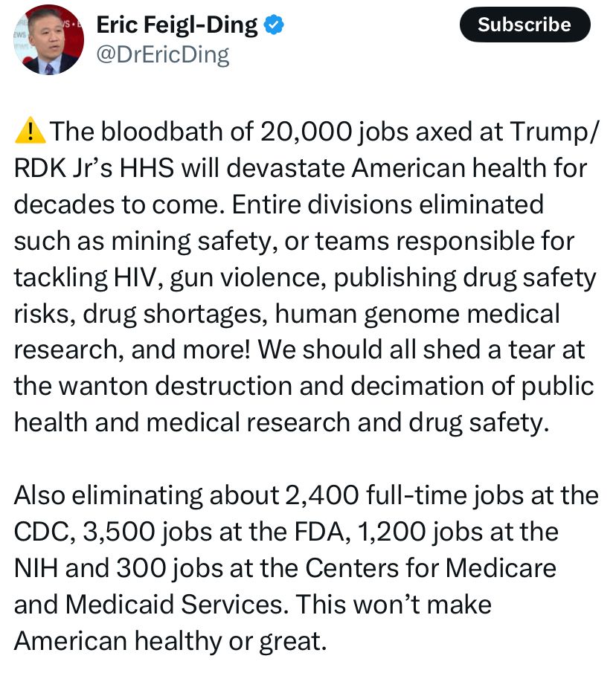Image resolution: width=616 pixels, height=673 pixels.
Task: Click the word "HHS" in the tweet
Action: coord(147,167)
